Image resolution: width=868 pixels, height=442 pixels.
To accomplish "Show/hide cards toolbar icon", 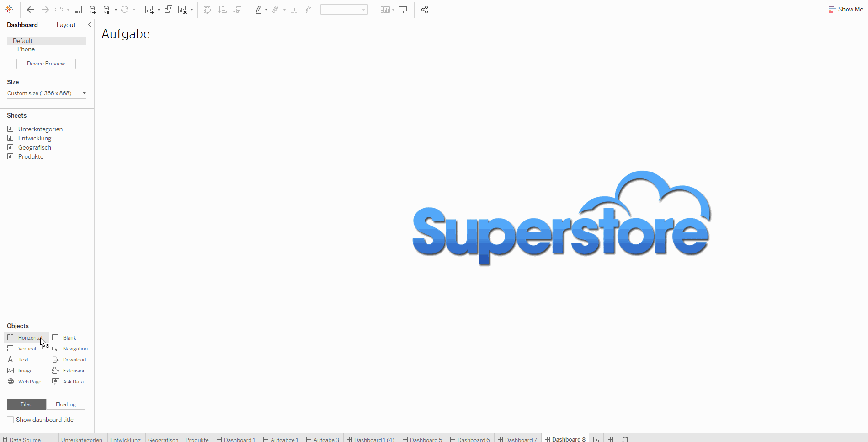I will click(385, 10).
